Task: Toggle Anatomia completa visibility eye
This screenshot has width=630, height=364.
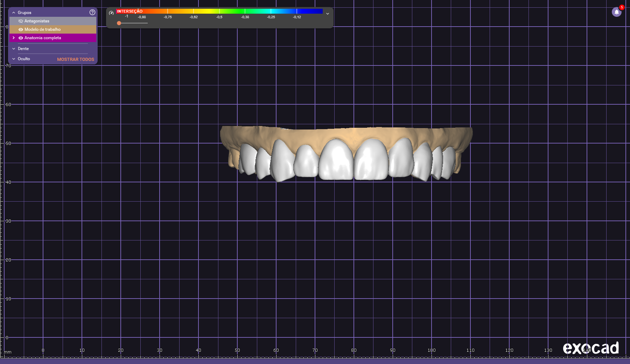Action: click(x=21, y=38)
